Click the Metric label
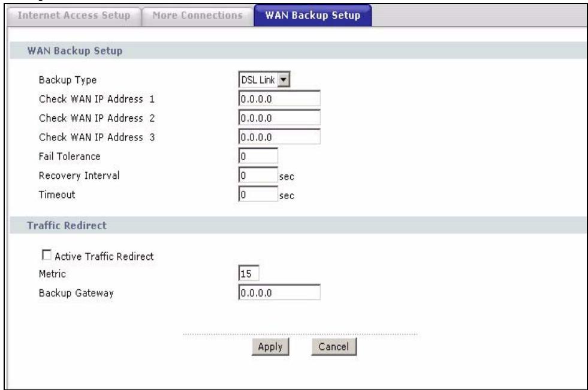This screenshot has width=588, height=390. (x=52, y=274)
